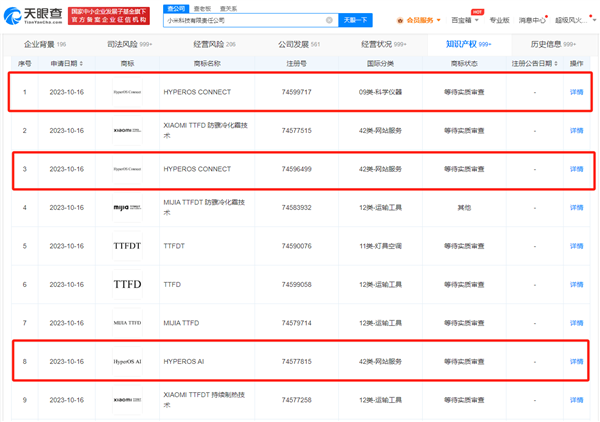Expand the 超级风火 user account menu
600x422 pixels.
[574, 20]
